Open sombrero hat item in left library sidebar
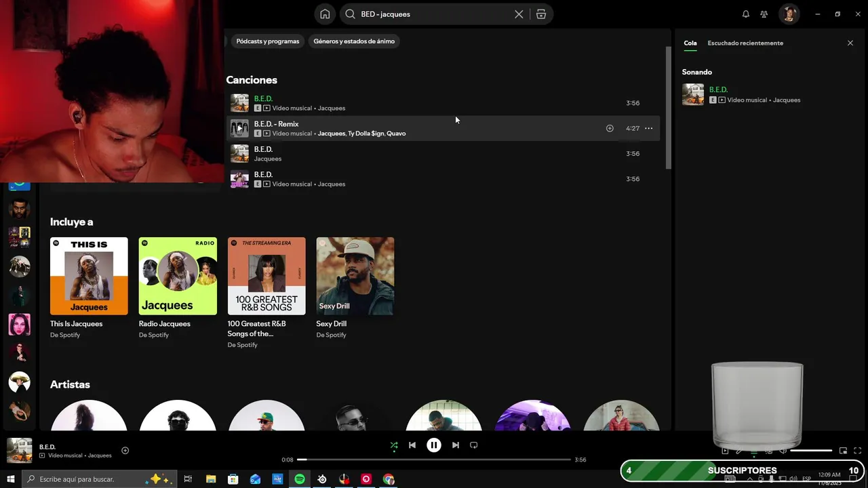868x488 pixels. pos(19,382)
